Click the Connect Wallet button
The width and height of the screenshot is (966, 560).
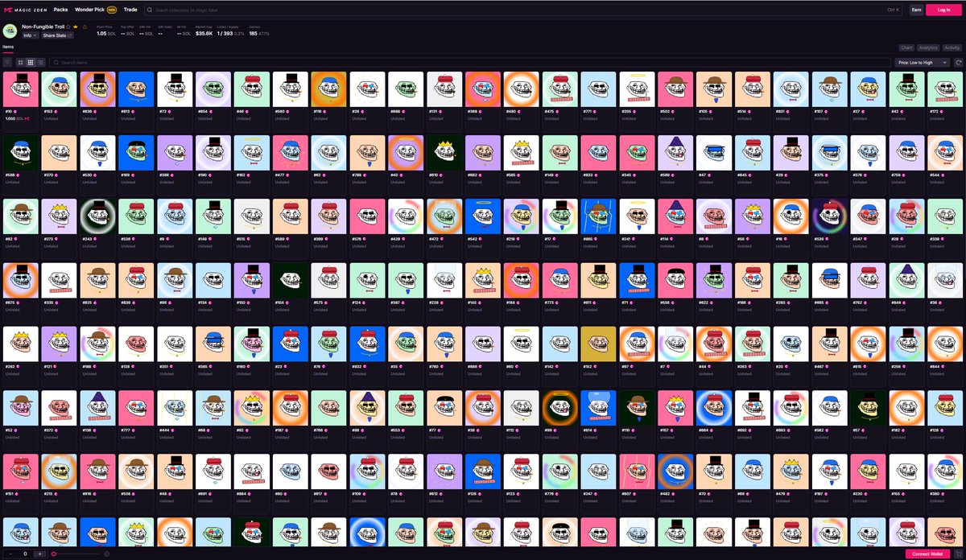point(927,554)
